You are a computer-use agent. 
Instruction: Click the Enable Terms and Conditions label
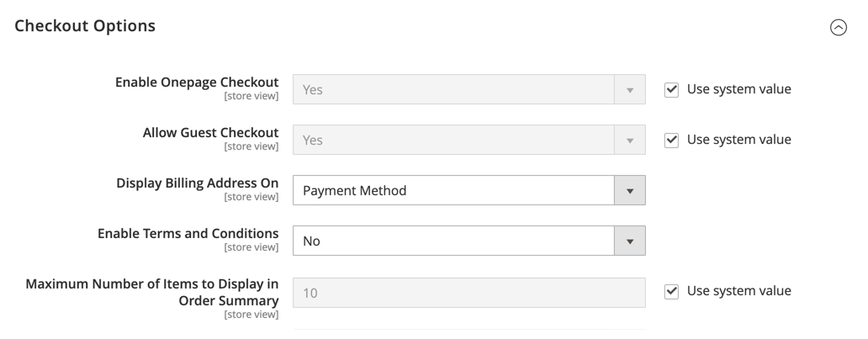click(188, 233)
